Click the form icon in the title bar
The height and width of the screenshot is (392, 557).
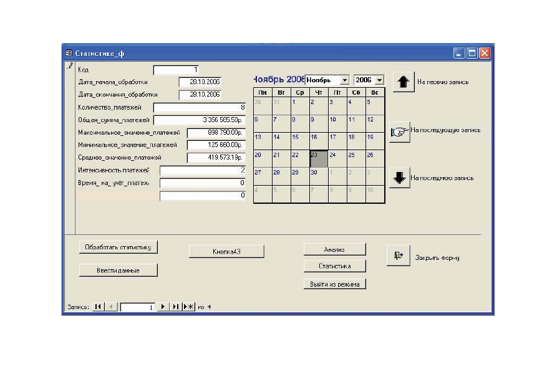(69, 53)
